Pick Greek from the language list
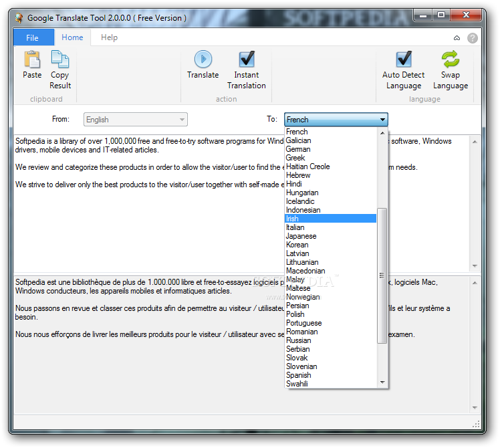The width and height of the screenshot is (500, 448). tap(330, 158)
